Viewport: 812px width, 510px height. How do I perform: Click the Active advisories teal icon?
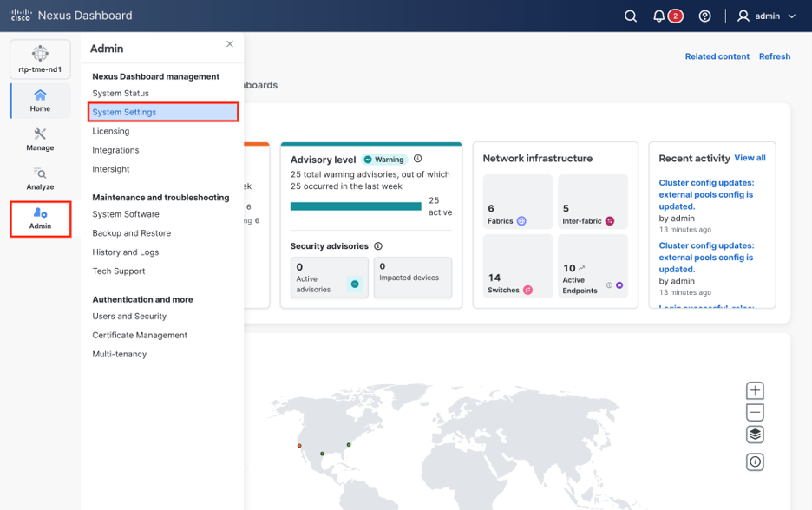(x=355, y=284)
